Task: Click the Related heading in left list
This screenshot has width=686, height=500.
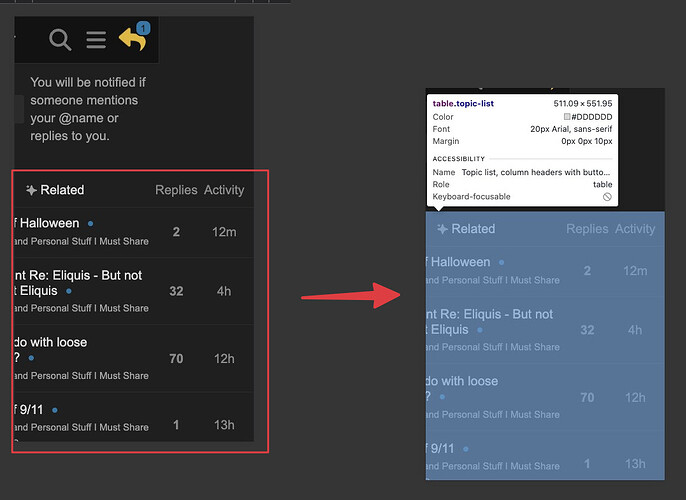Action: pyautogui.click(x=62, y=190)
